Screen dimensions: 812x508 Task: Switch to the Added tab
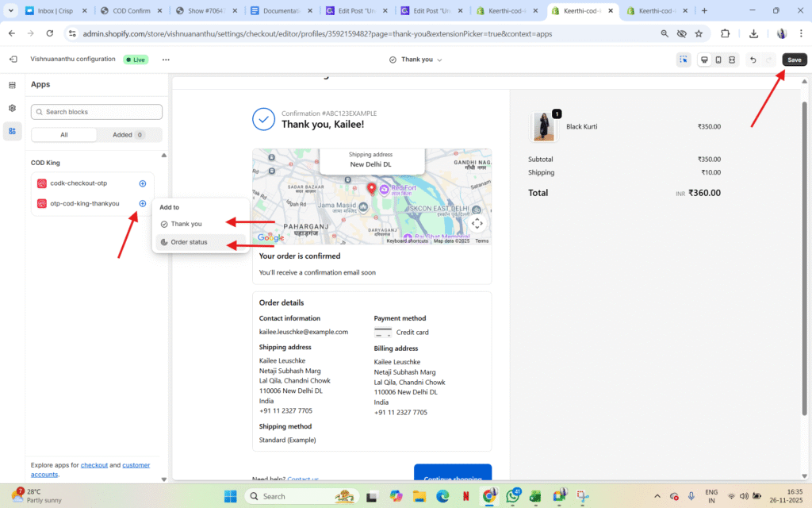128,135
